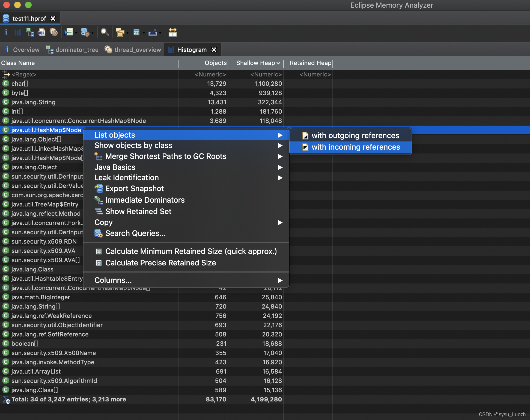The height and width of the screenshot is (420, 530).
Task: Sort by the Shallow Heap column header
Action: click(256, 63)
